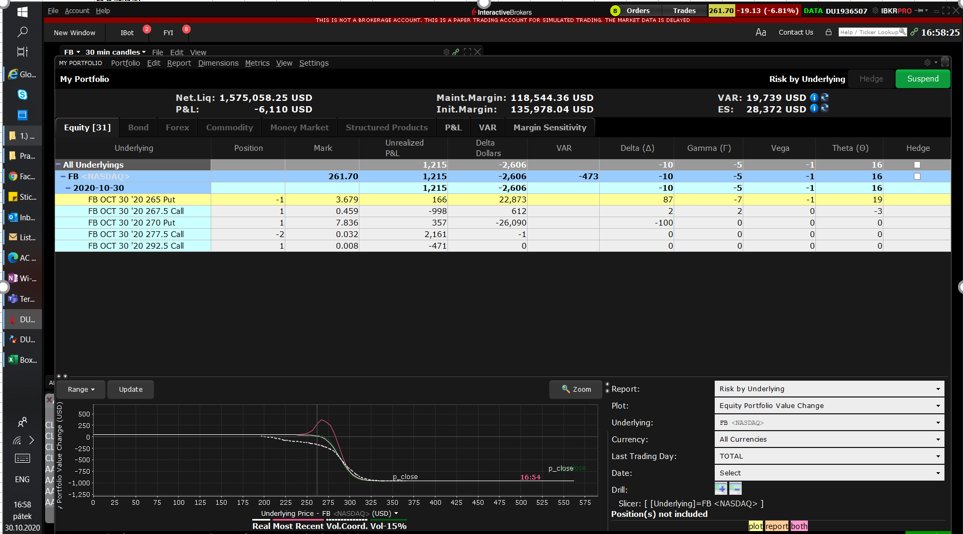Tick the Hedge checkbox for All Underlyings

pyautogui.click(x=917, y=165)
